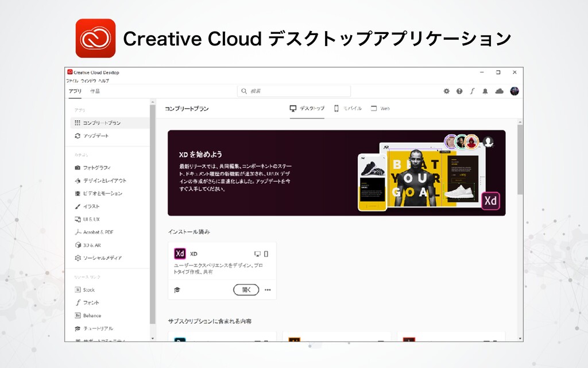The width and height of the screenshot is (588, 368).
Task: Click the コンプリートプラン page title
Action: coord(187,109)
